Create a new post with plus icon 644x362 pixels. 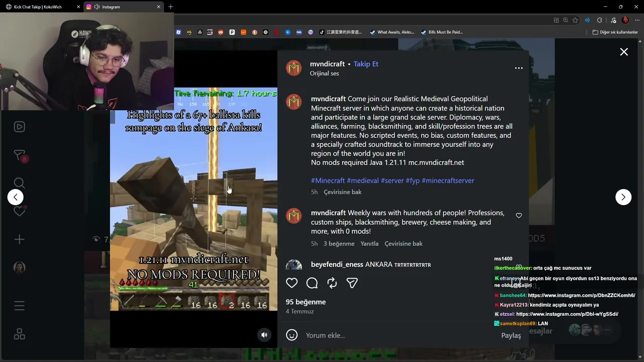[19, 240]
